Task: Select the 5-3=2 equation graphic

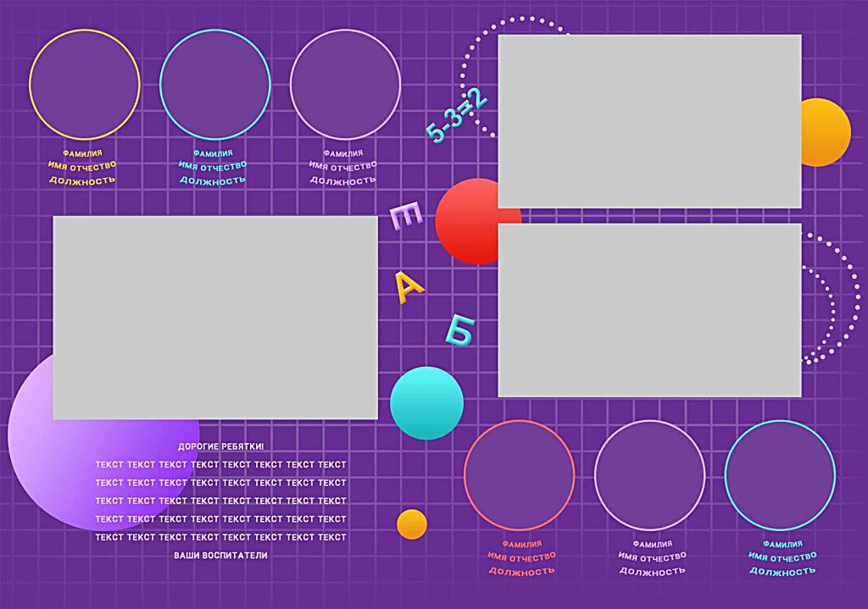Action: tap(457, 116)
